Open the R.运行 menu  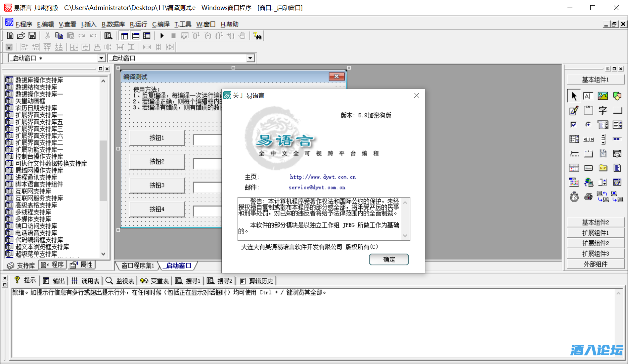click(138, 24)
